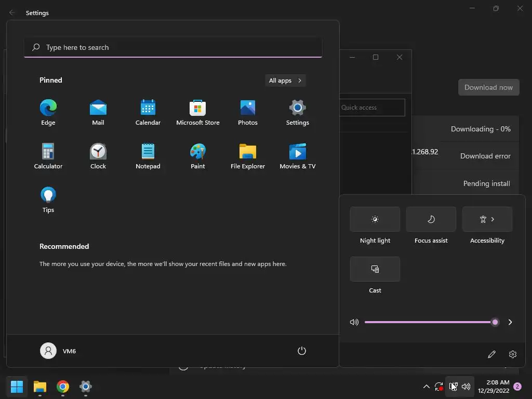Click the Start menu power icon

302,351
